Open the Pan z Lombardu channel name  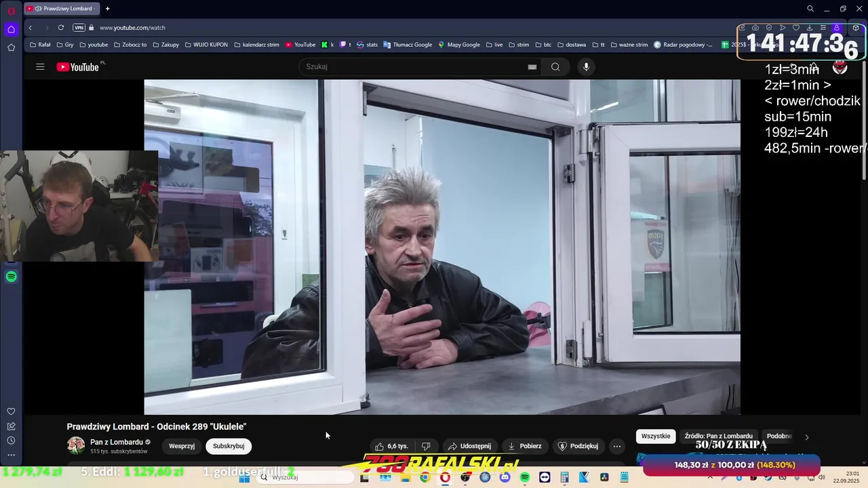[117, 442]
